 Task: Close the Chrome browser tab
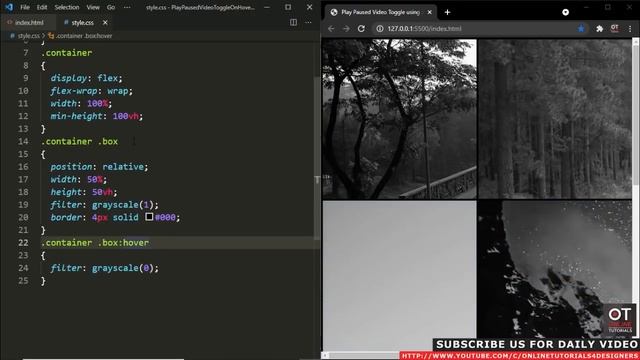click(x=429, y=12)
